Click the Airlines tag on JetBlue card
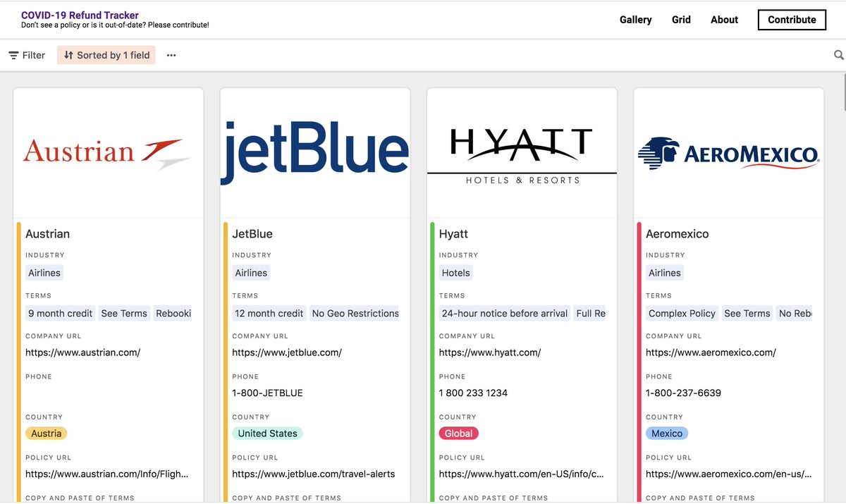This screenshot has width=846, height=504. (251, 273)
